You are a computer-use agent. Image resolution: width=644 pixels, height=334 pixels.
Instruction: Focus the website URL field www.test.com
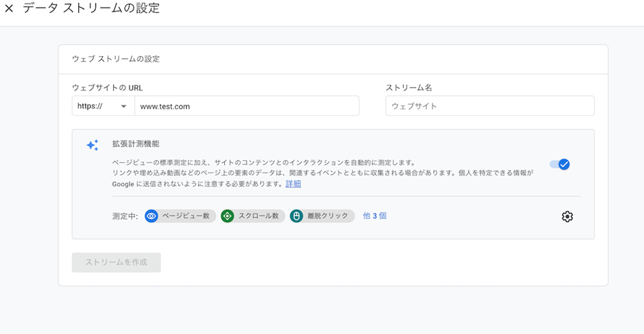point(247,106)
